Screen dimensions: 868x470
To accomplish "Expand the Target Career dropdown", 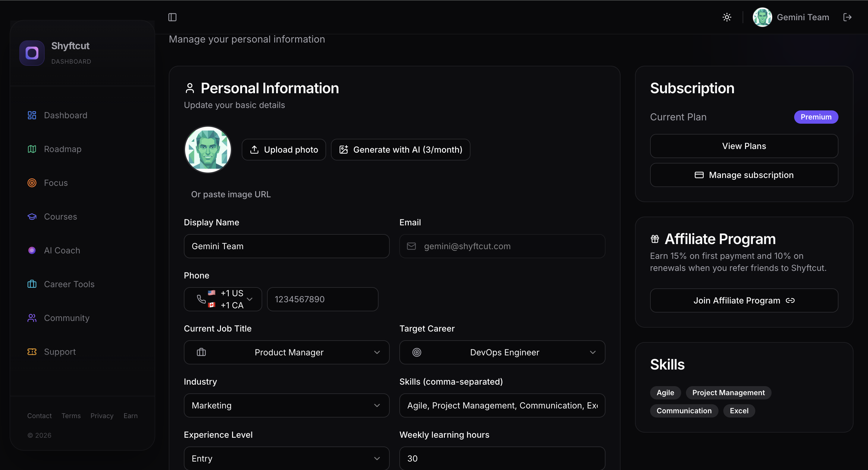I will [x=502, y=352].
